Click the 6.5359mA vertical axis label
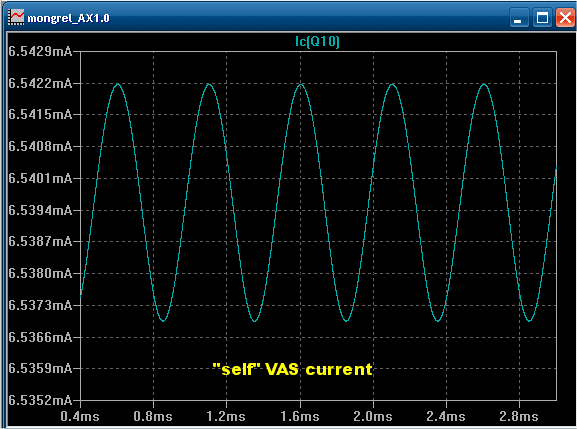 (40, 368)
